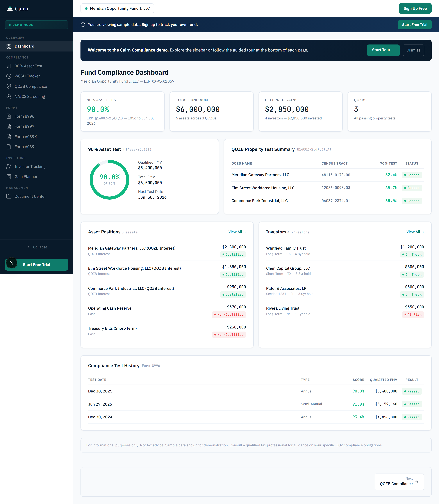This screenshot has width=439, height=504.
Task: Go to next page QOZB Compliance
Action: click(x=399, y=482)
